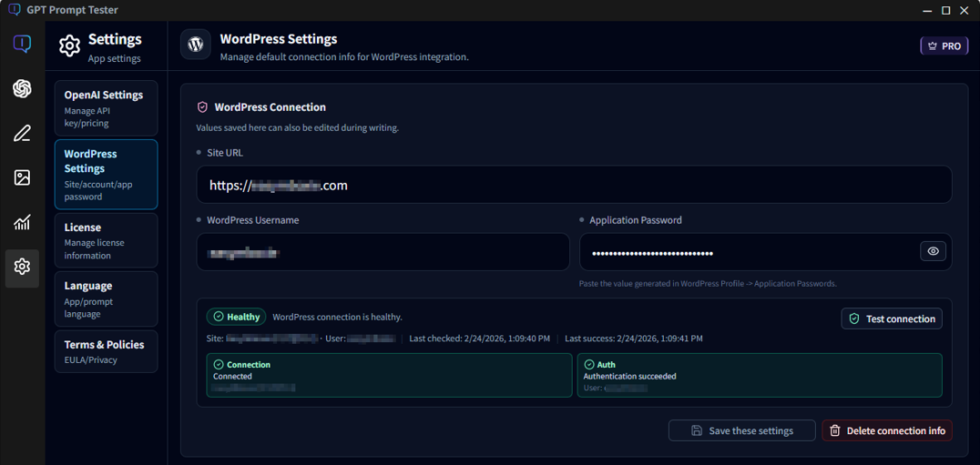Click the Healthy status badge
The width and height of the screenshot is (980, 465).
click(x=236, y=317)
